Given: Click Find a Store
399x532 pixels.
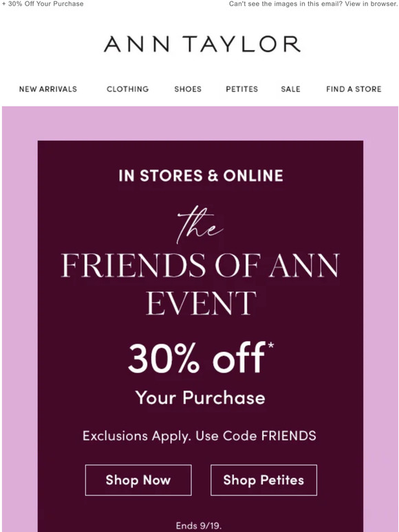Looking at the screenshot, I should (x=354, y=89).
